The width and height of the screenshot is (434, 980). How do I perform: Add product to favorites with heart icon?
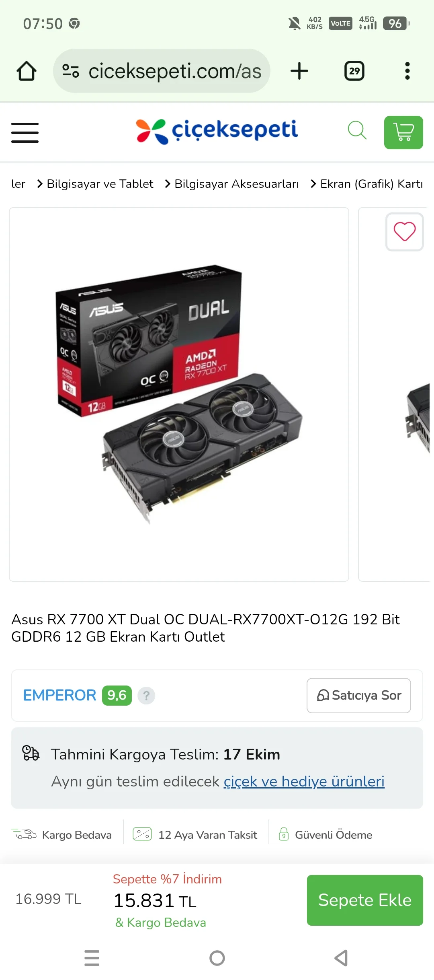tap(404, 232)
